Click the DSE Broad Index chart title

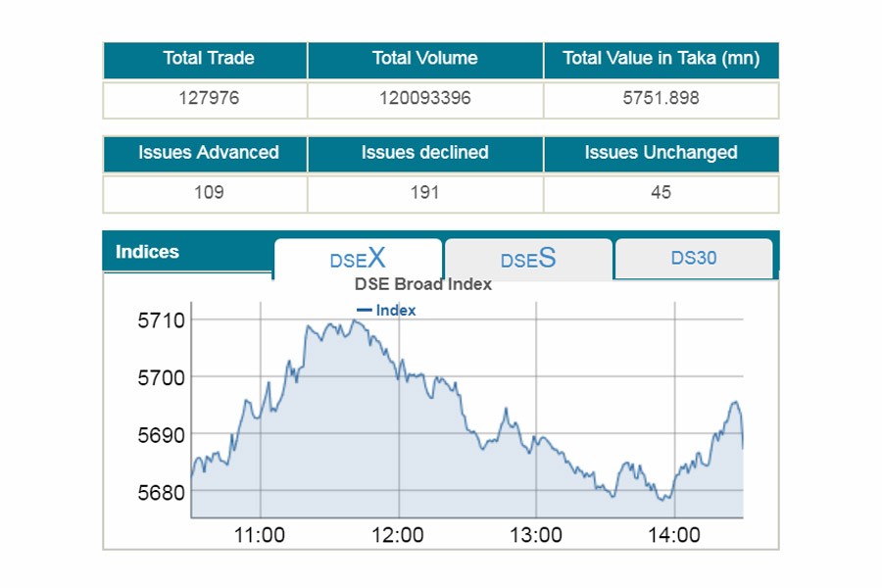pos(422,284)
